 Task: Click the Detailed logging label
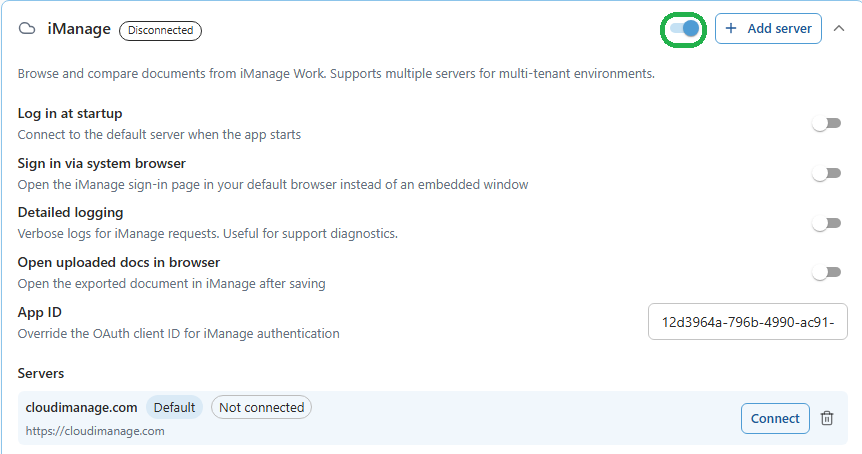click(x=70, y=212)
